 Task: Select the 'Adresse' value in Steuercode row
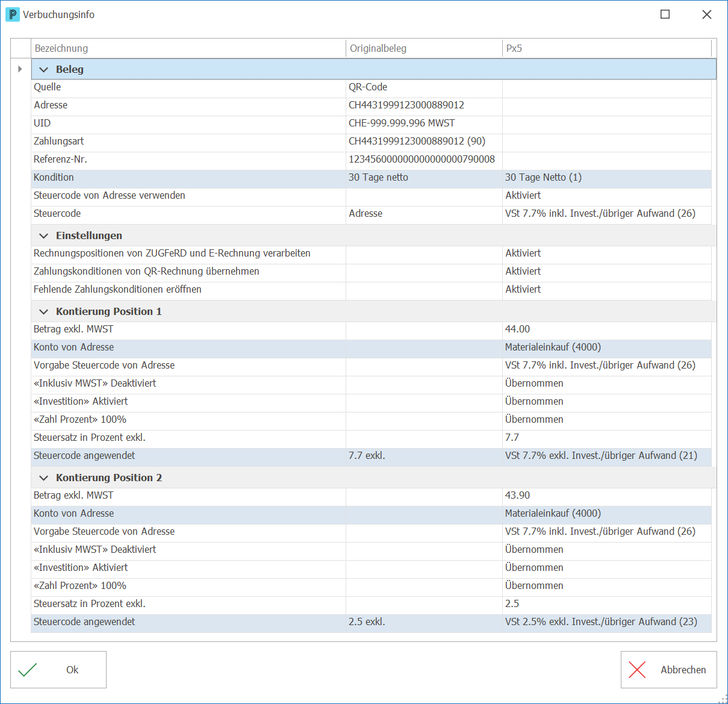[366, 214]
